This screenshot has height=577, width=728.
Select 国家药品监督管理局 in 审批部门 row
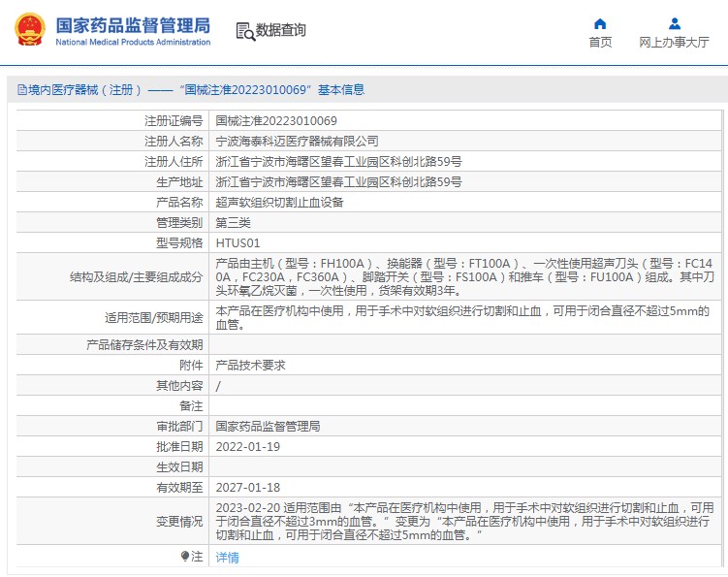[x=268, y=427]
